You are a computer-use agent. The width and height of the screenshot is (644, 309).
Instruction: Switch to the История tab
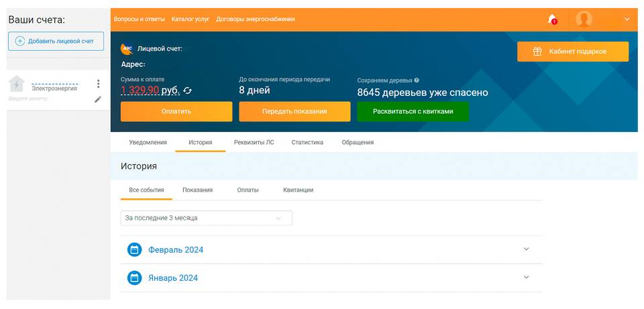pyautogui.click(x=201, y=142)
